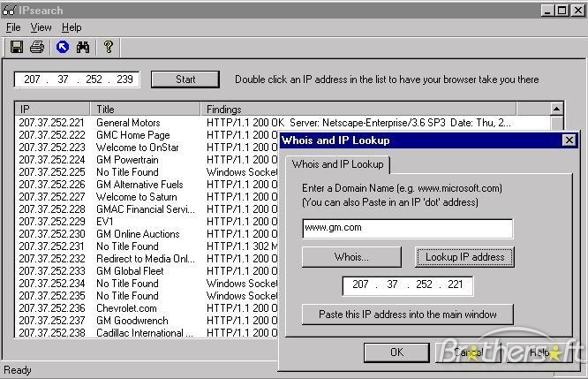Maximize the IPsearch window
The image size is (588, 379).
(x=562, y=10)
